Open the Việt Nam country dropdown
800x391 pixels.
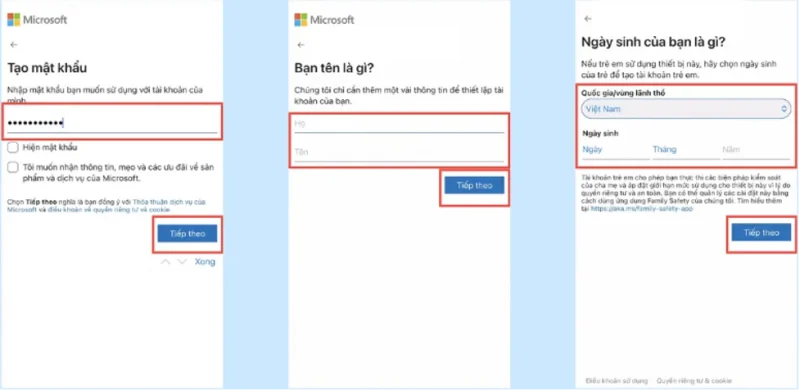tap(686, 109)
